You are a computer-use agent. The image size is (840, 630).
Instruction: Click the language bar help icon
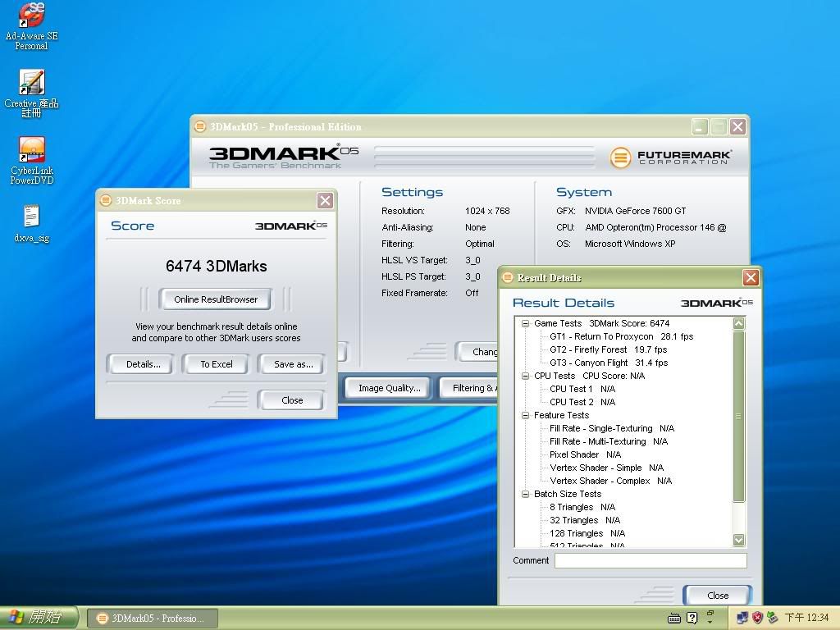[x=692, y=618]
